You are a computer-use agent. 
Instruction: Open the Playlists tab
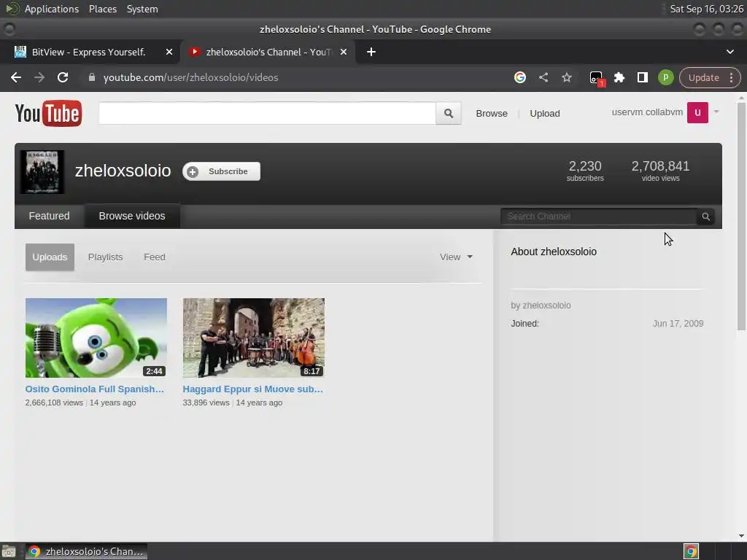[x=105, y=257]
